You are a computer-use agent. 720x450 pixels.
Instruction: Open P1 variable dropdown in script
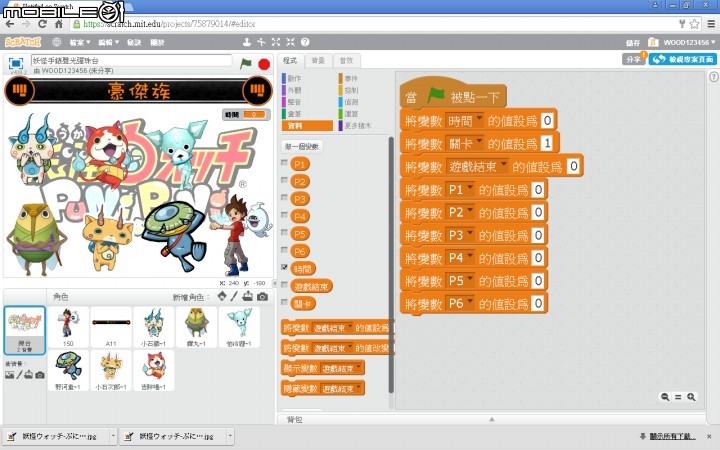470,189
